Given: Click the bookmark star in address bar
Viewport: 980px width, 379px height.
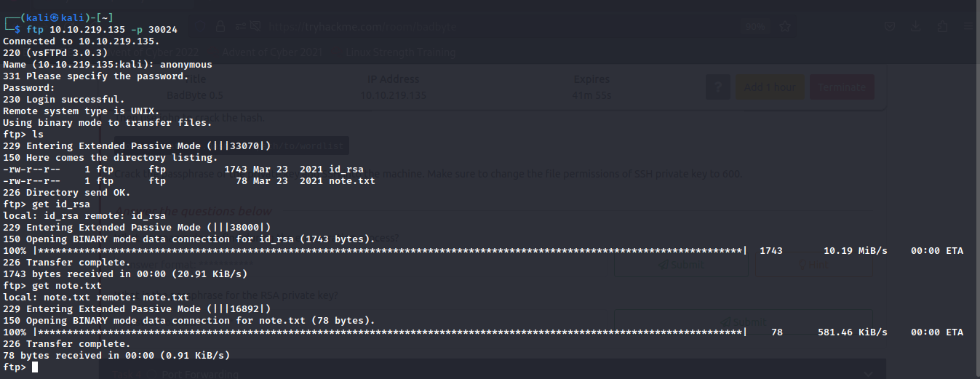Looking at the screenshot, I should [x=784, y=27].
